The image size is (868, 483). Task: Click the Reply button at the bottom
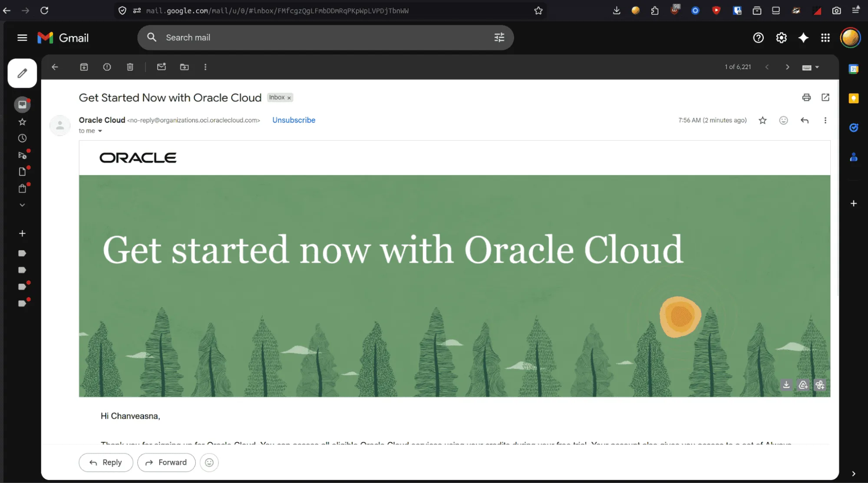click(x=106, y=463)
